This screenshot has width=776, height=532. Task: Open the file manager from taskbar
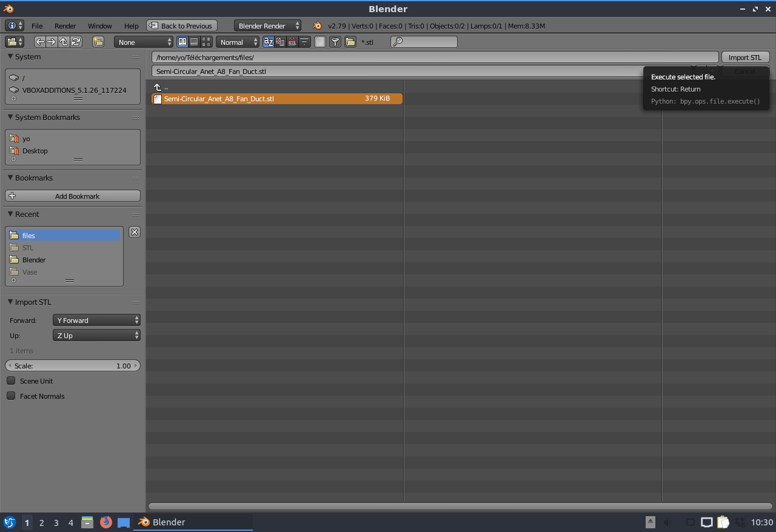point(87,522)
